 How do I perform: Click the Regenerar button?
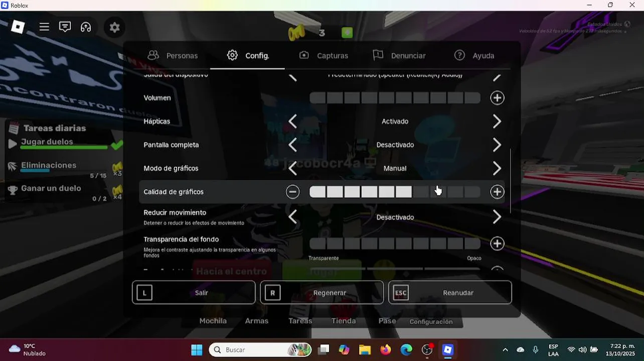(322, 293)
